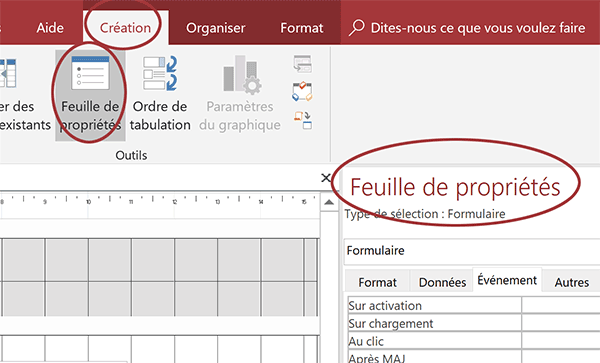Select the 'Après MAJ' property row
600x363 pixels.
click(434, 357)
